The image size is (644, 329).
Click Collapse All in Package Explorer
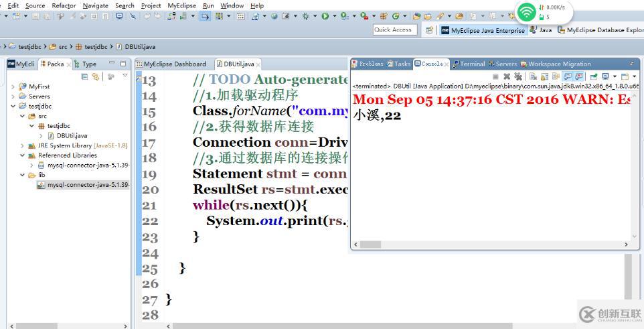[84, 76]
